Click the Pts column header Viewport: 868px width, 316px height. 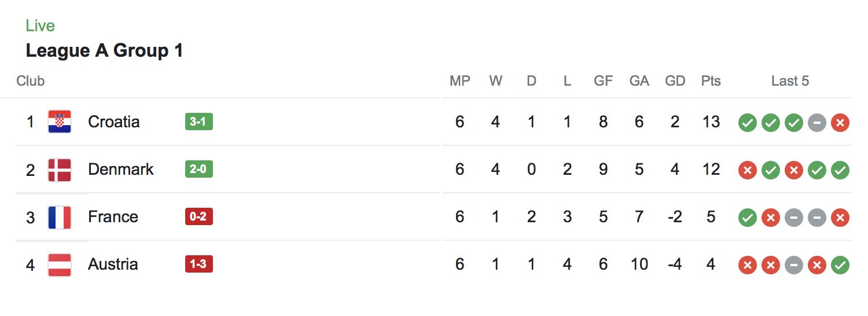point(711,81)
